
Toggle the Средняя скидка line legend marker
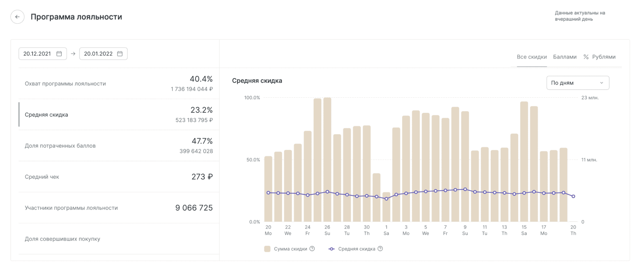pos(331,249)
